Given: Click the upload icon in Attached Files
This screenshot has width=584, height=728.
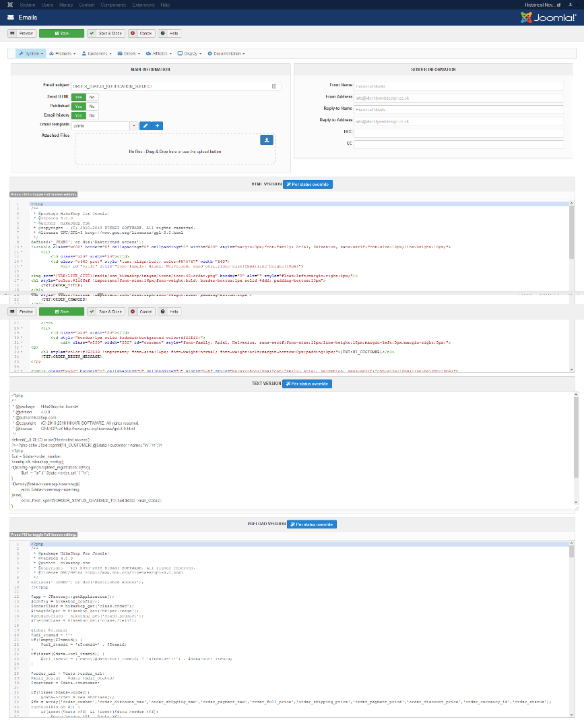Looking at the screenshot, I should [x=267, y=140].
